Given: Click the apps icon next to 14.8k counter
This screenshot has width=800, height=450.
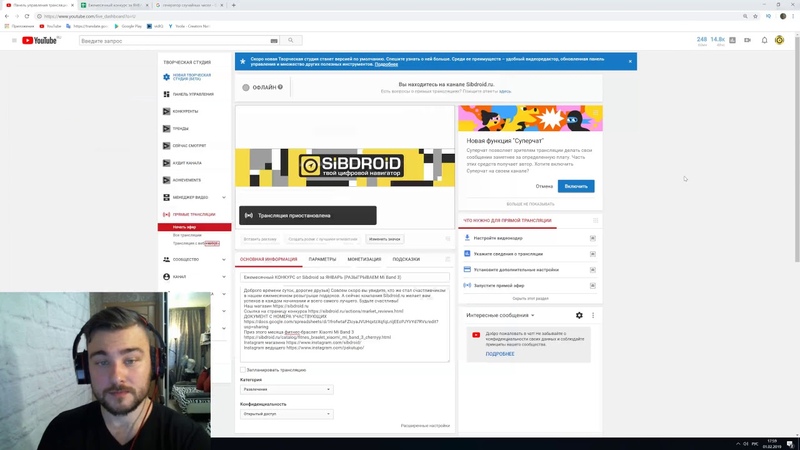Looking at the screenshot, I should (733, 40).
